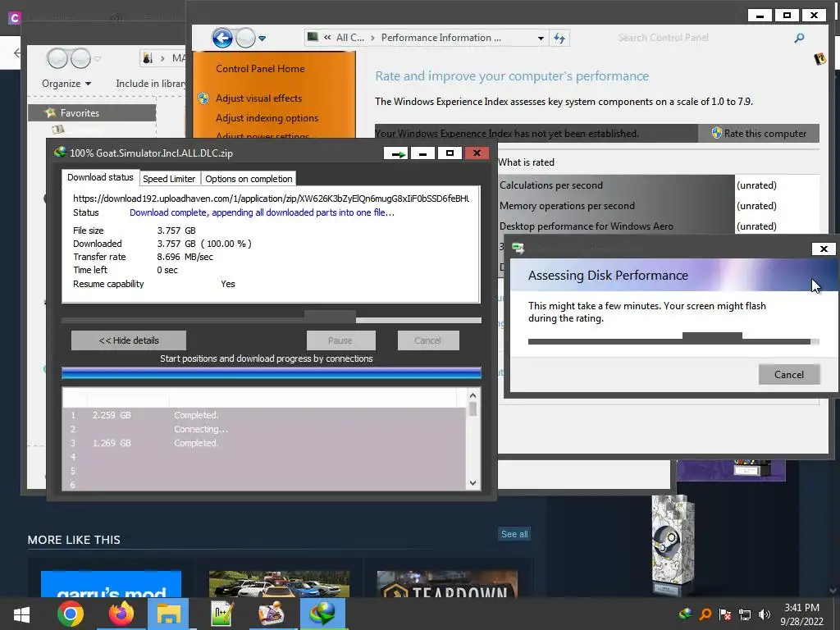Open Google Chrome from the taskbar

click(x=71, y=614)
